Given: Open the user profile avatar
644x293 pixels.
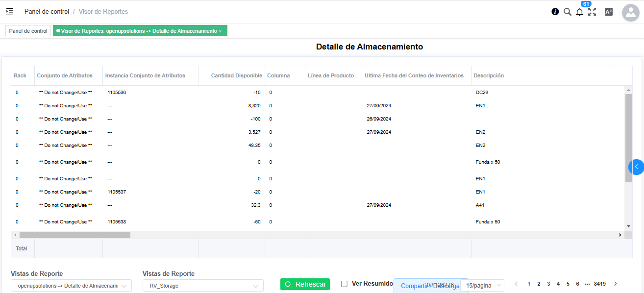Looking at the screenshot, I should point(630,12).
